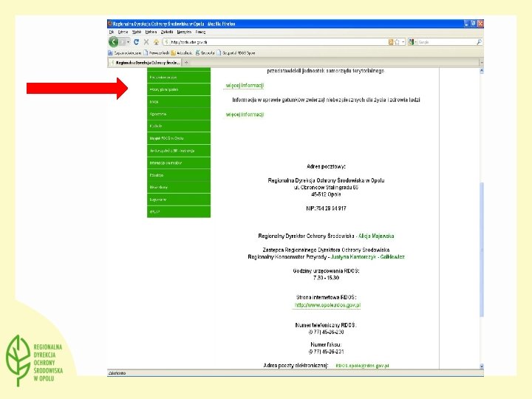Click the ul. Obrońców Stalingradu 66 address line
The height and width of the screenshot is (399, 532).
pos(326,187)
